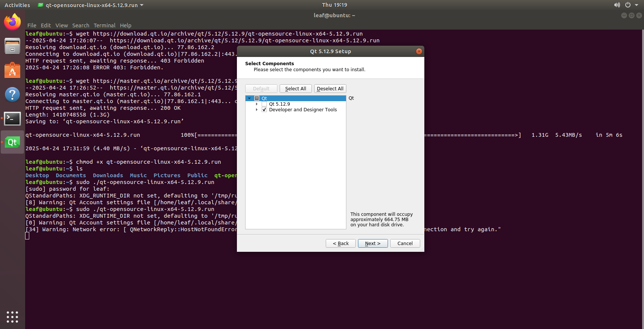Check the Qt 5.12.9 component checkbox

[264, 104]
